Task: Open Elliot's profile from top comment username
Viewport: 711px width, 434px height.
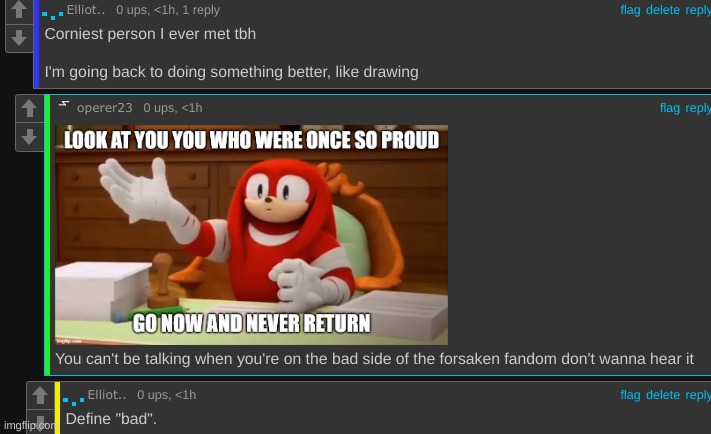Action: click(86, 10)
